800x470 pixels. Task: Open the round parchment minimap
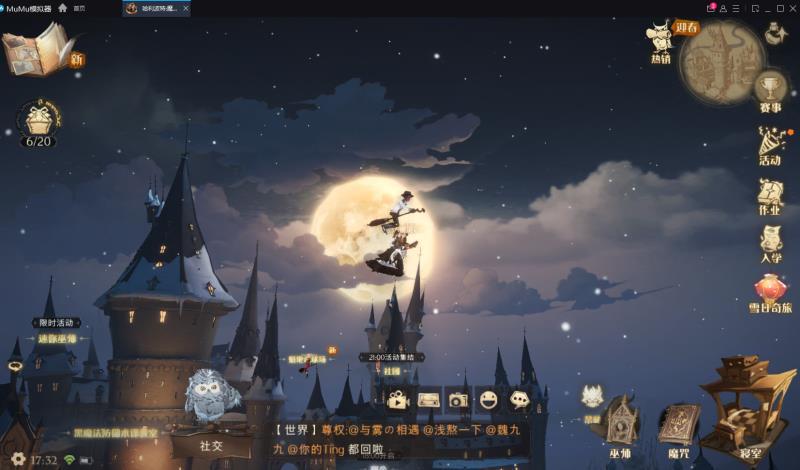click(x=721, y=63)
